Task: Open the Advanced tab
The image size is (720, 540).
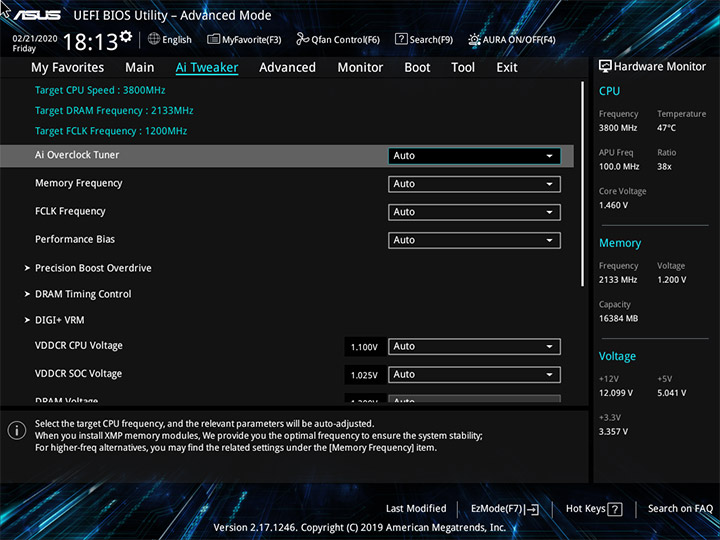Action: pyautogui.click(x=287, y=68)
